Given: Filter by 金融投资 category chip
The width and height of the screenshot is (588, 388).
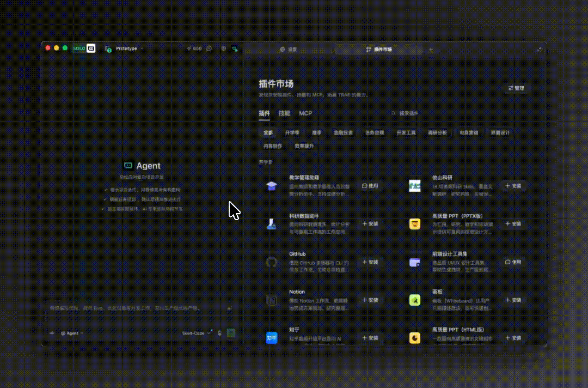Looking at the screenshot, I should coord(343,133).
